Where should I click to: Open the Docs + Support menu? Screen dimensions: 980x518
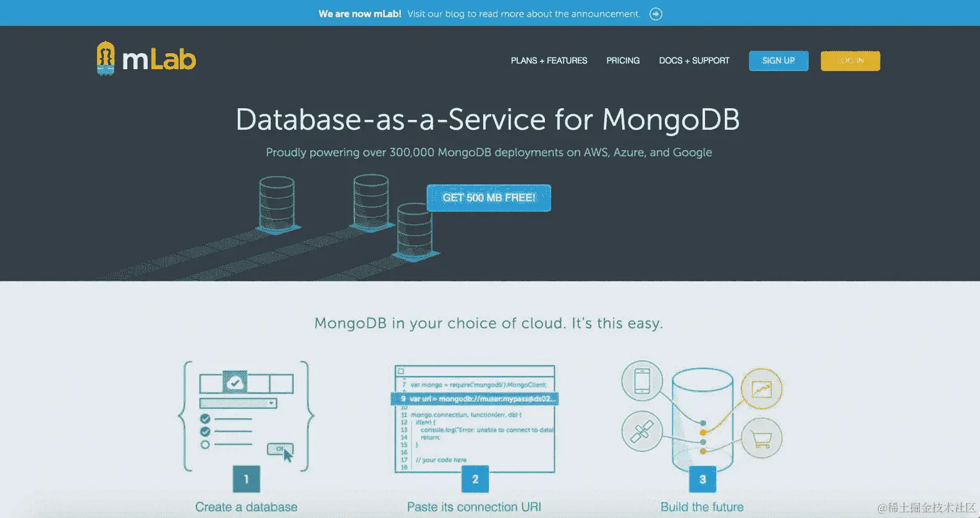click(694, 61)
